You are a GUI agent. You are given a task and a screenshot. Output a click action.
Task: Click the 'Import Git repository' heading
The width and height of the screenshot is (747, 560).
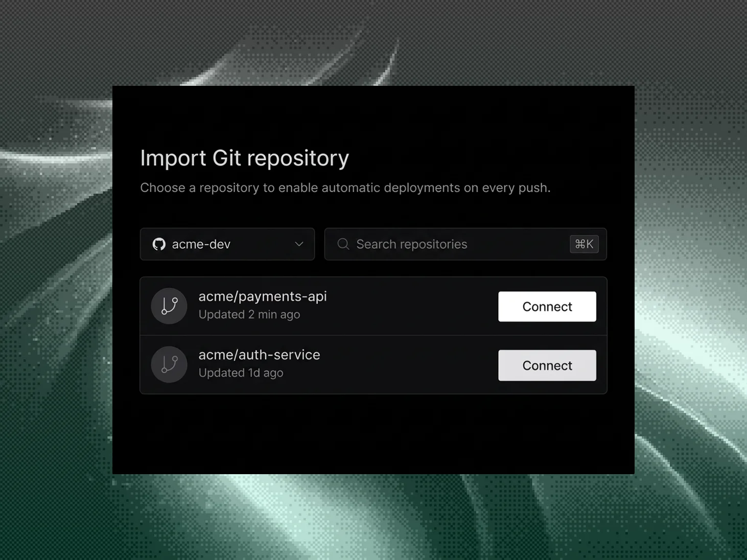[245, 158]
